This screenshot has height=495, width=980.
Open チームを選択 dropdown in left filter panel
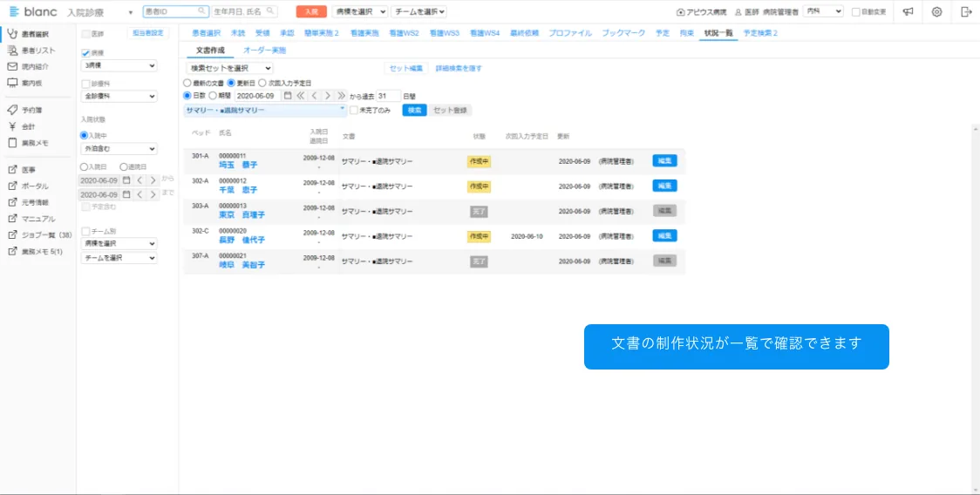point(119,257)
